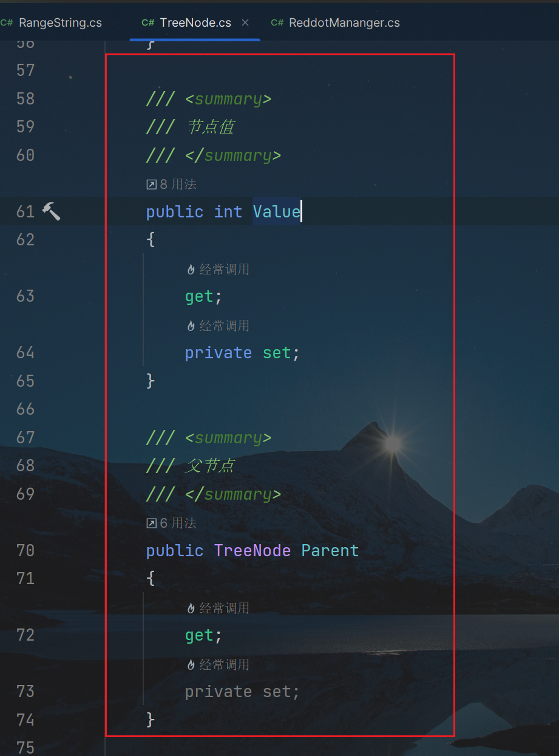The height and width of the screenshot is (756, 559).
Task: Click flame icon above line 63 get
Action: point(191,269)
